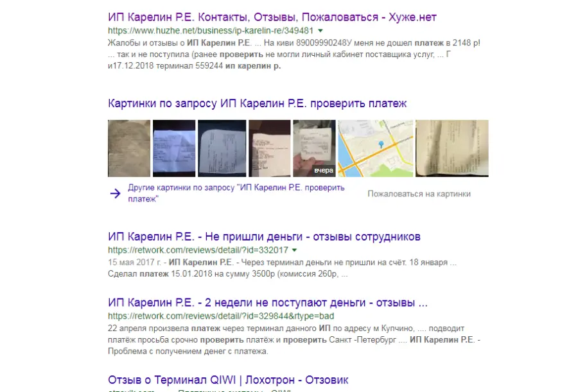Open the hand-held receipt thumbnail labeled вчера

point(314,148)
